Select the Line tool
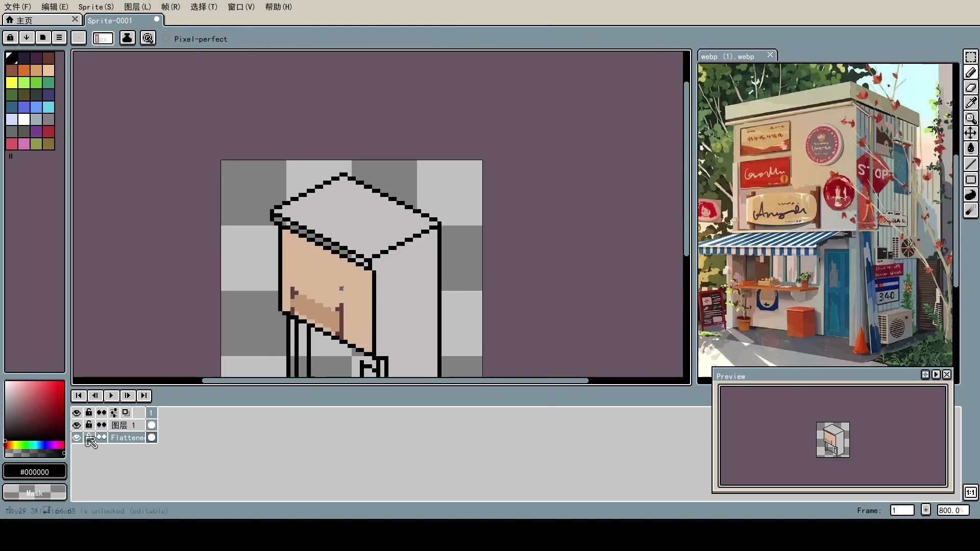Image resolution: width=980 pixels, height=551 pixels. click(x=970, y=164)
